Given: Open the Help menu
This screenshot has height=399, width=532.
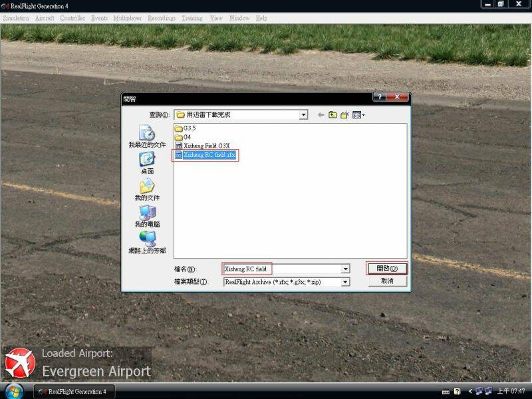Looking at the screenshot, I should coord(261,19).
